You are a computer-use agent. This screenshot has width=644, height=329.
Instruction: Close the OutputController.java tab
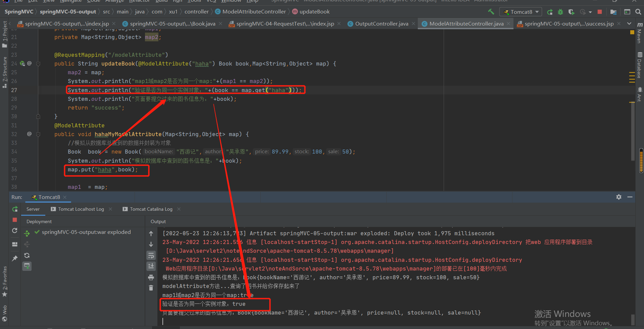point(413,24)
